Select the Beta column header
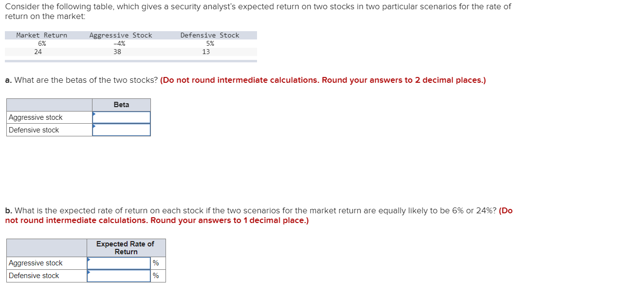Image resolution: width=644 pixels, height=300 pixels. [121, 104]
